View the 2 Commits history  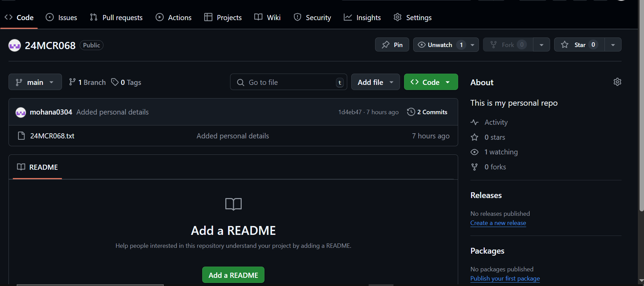pyautogui.click(x=427, y=112)
